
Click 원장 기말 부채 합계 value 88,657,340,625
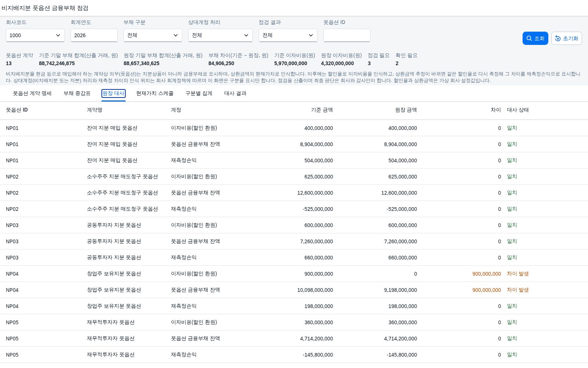click(x=141, y=63)
